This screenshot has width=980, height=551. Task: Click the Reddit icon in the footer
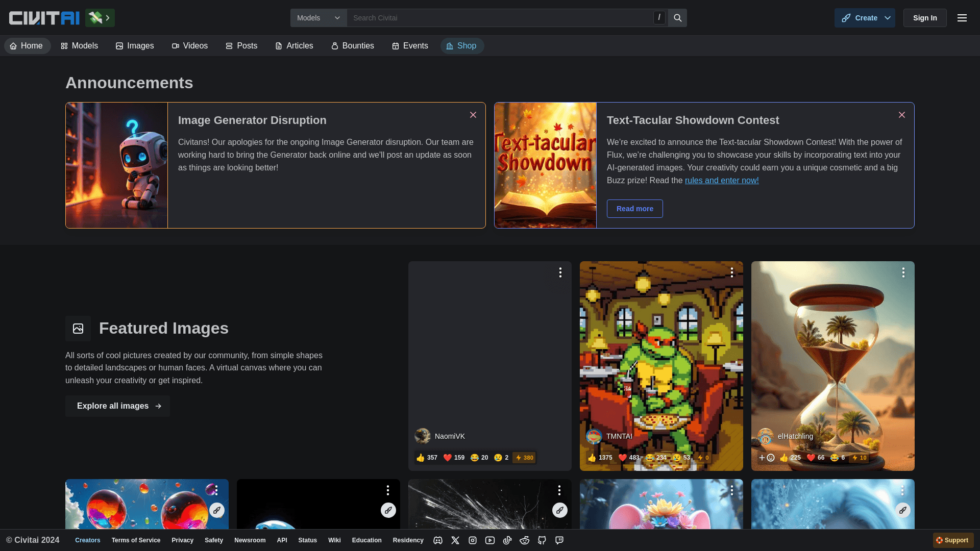[525, 540]
